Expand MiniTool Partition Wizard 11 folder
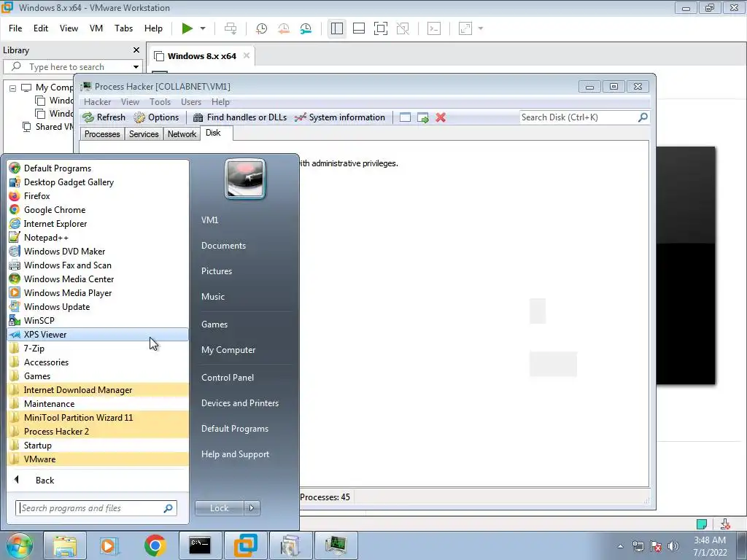The height and width of the screenshot is (560, 747). (x=98, y=418)
